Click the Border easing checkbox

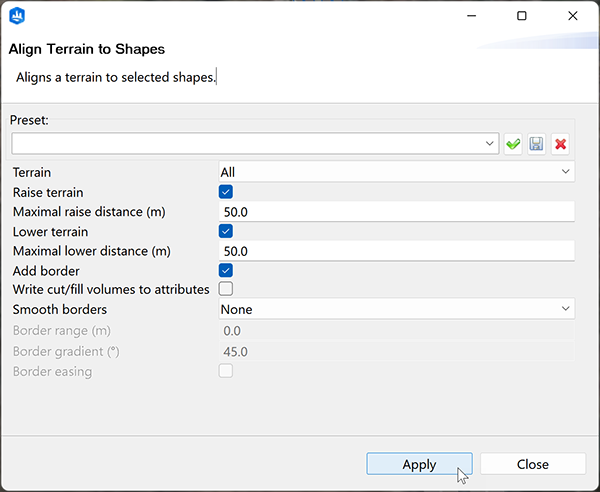226,371
